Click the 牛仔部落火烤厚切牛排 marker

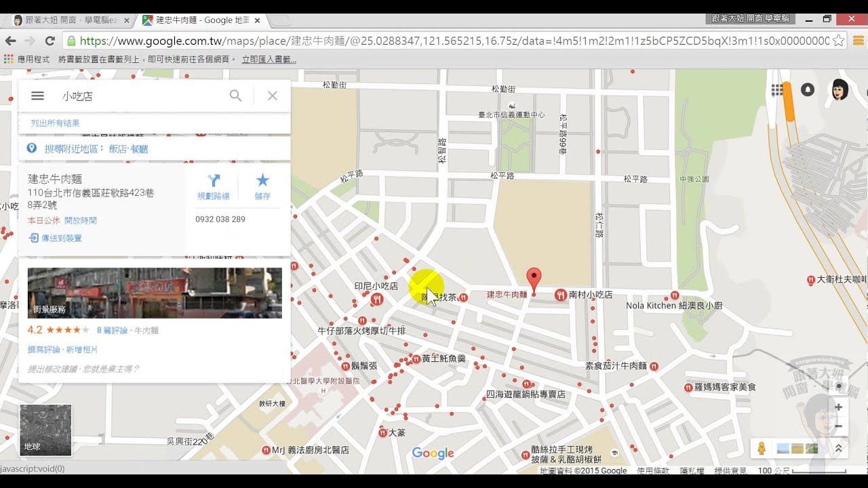pos(362,320)
